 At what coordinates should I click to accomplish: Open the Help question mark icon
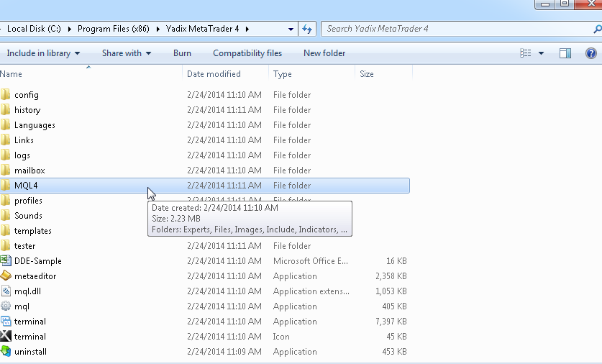591,53
